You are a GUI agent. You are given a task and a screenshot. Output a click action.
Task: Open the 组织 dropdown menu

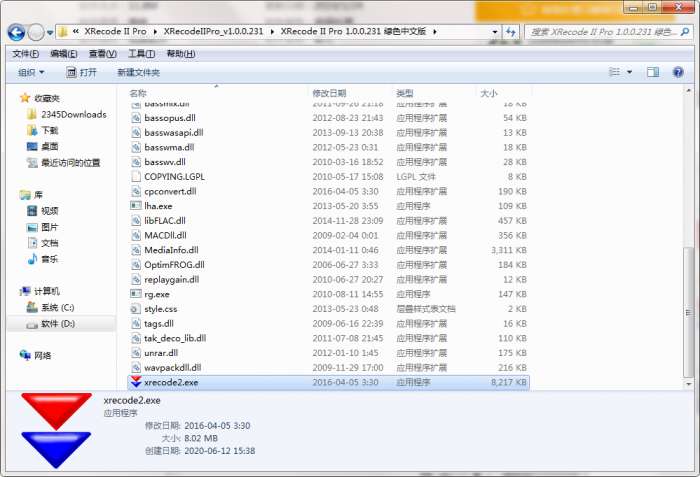coord(31,72)
